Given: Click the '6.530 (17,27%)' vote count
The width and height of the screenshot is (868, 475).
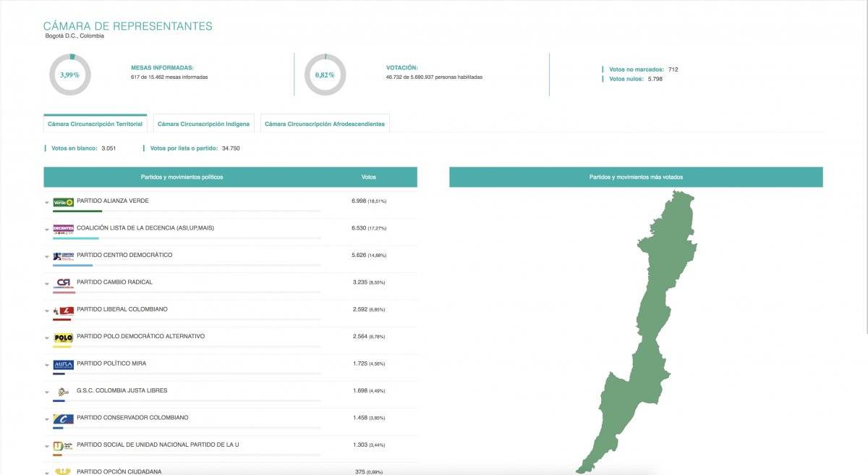Looking at the screenshot, I should (369, 228).
